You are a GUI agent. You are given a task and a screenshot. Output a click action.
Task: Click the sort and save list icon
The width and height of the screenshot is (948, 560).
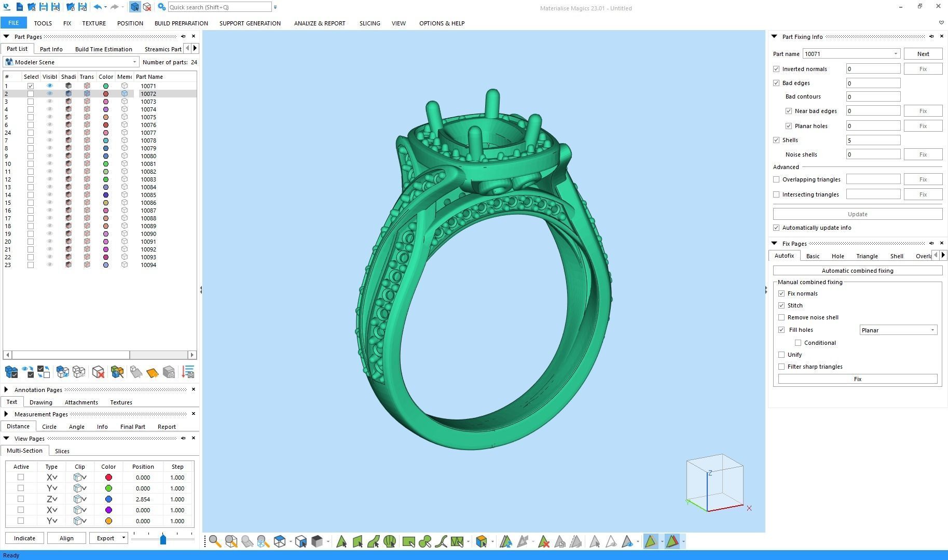[188, 372]
